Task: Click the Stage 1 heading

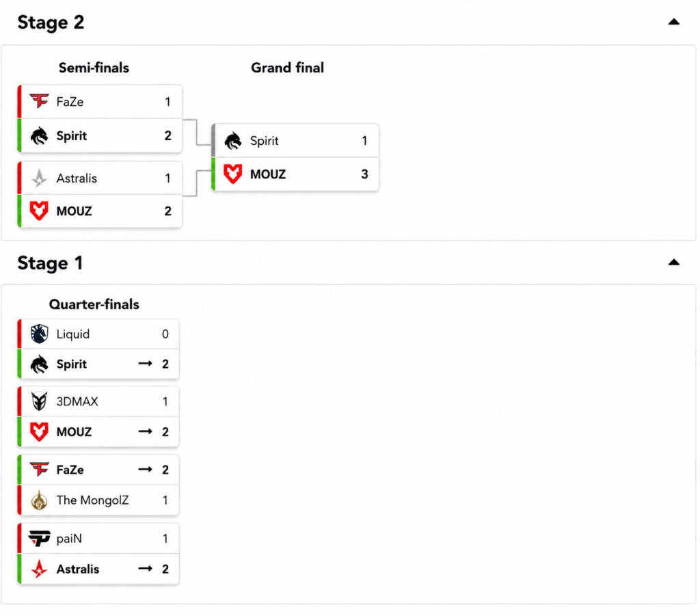Action: 50,263
